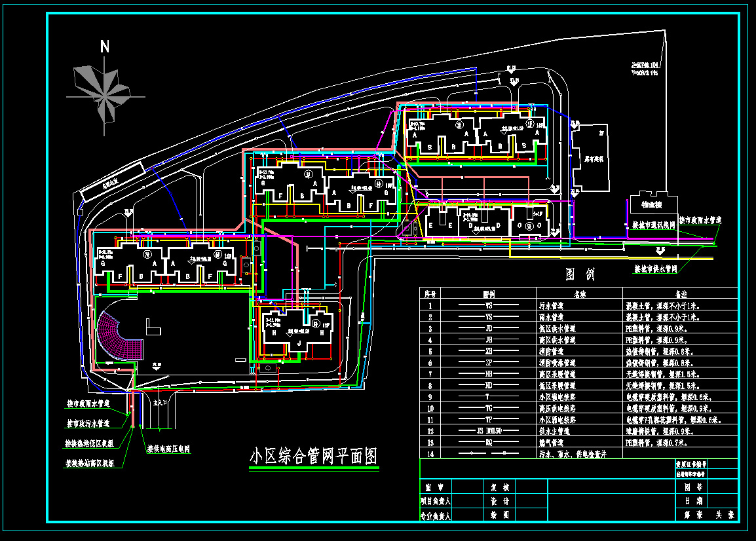Image resolution: width=756 pixels, height=541 pixels.
Task: Select the 物业楼 building label
Action: coord(651,205)
